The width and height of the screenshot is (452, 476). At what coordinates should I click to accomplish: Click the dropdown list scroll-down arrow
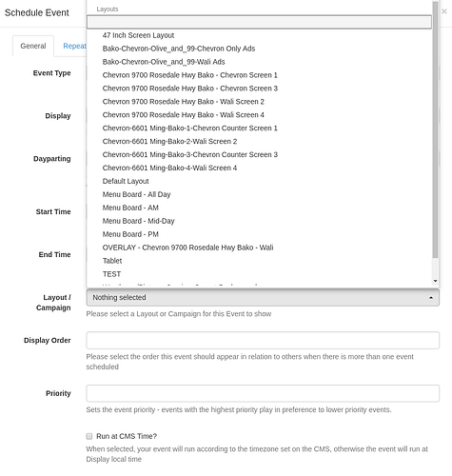435,281
